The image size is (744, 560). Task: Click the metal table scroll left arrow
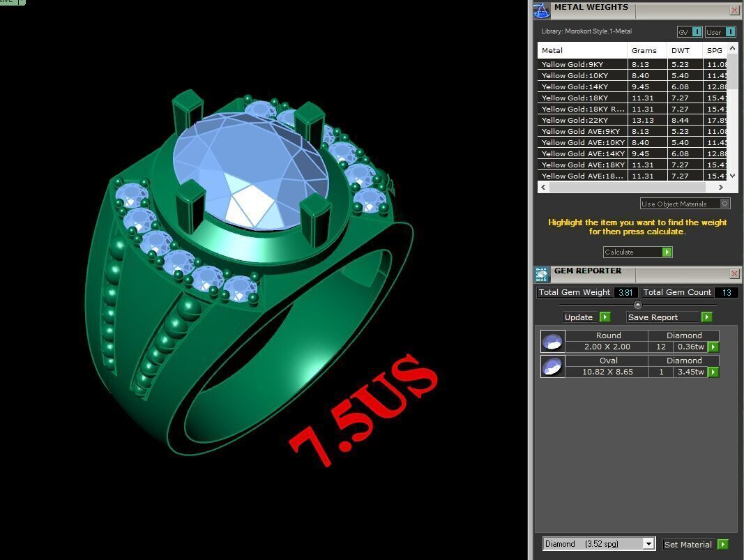tap(543, 187)
